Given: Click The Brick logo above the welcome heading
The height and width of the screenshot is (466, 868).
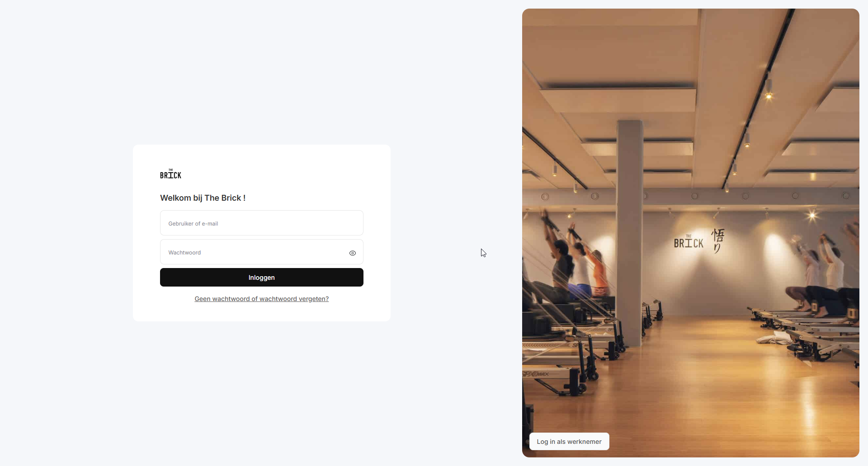Looking at the screenshot, I should (x=170, y=174).
